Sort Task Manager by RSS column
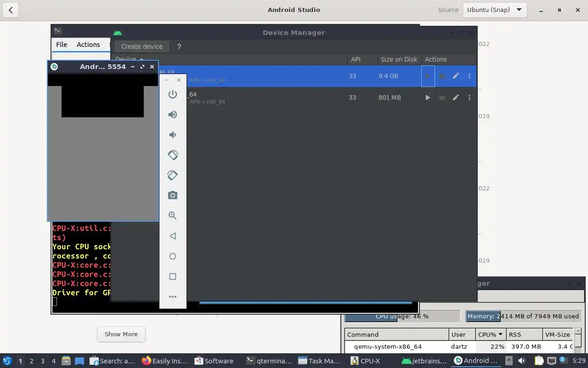 click(524, 334)
